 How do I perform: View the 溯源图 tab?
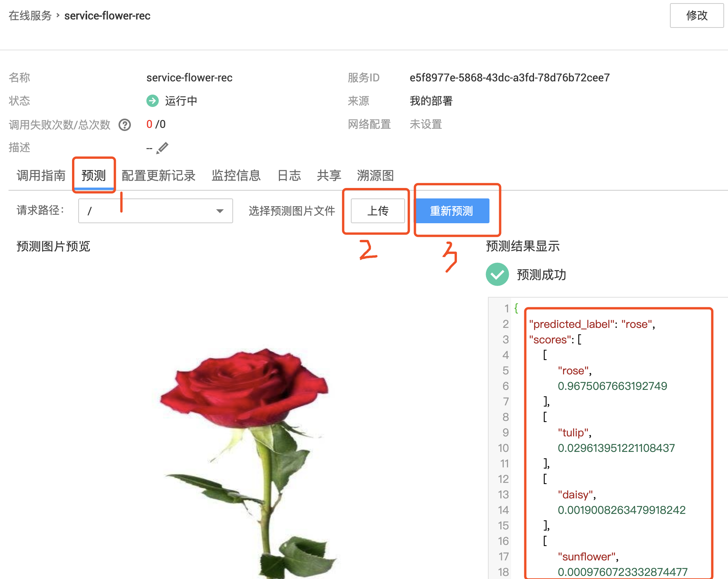pos(376,176)
